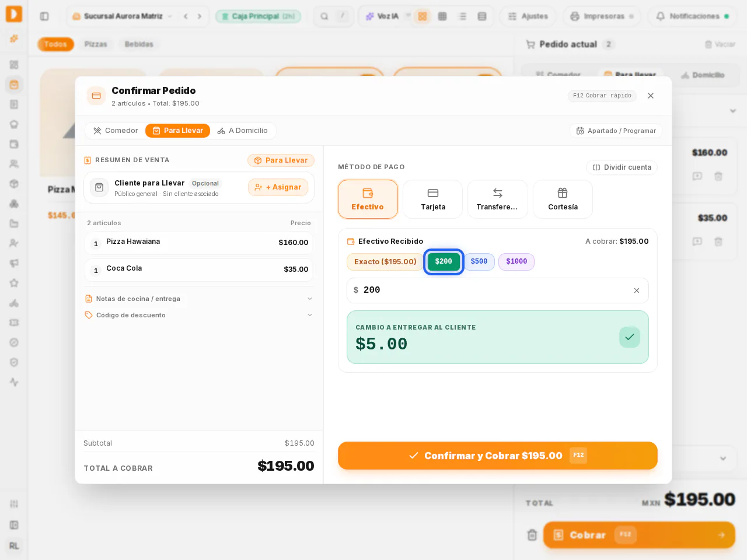Click the Pizza Hawaiana line item

coord(199,243)
